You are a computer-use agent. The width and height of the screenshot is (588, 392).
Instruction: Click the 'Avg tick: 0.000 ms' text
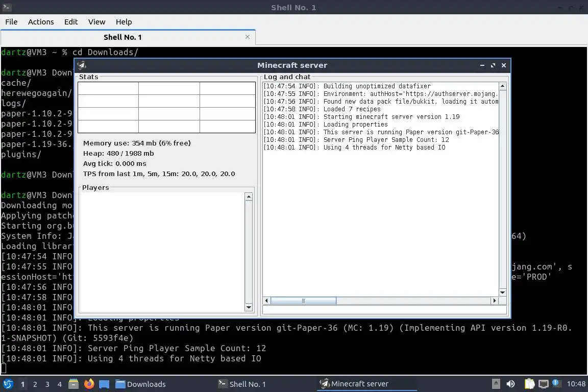(115, 163)
